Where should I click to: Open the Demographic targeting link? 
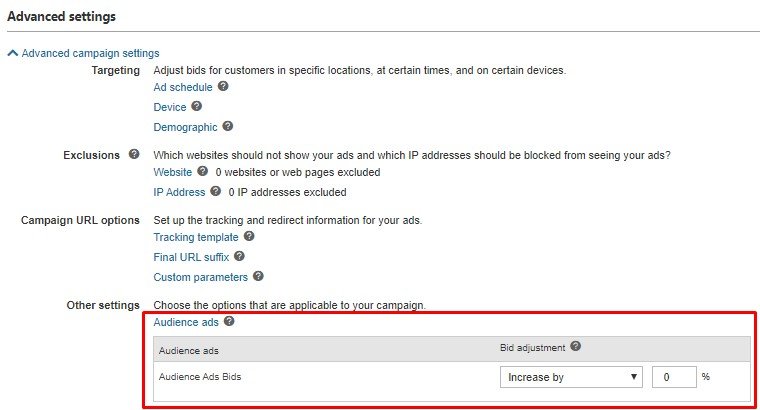[185, 127]
